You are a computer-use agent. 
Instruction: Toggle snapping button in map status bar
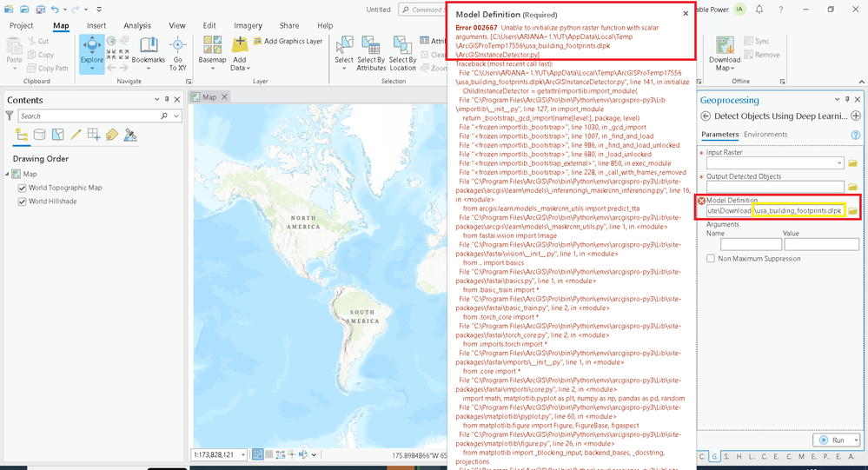(257, 454)
